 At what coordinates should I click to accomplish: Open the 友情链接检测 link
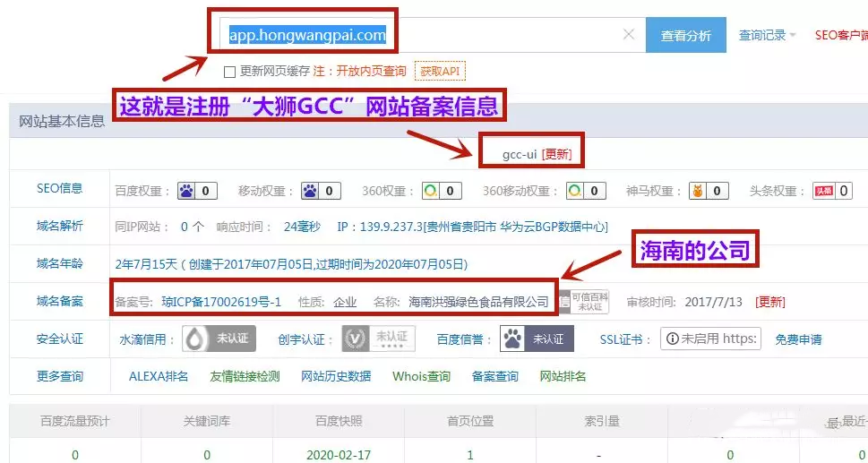tap(245, 377)
